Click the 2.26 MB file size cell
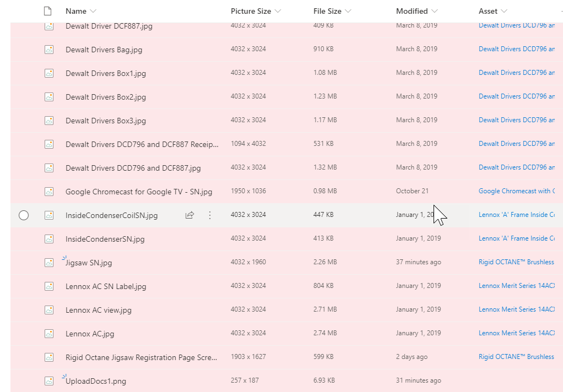This screenshot has width=563, height=392. click(325, 262)
